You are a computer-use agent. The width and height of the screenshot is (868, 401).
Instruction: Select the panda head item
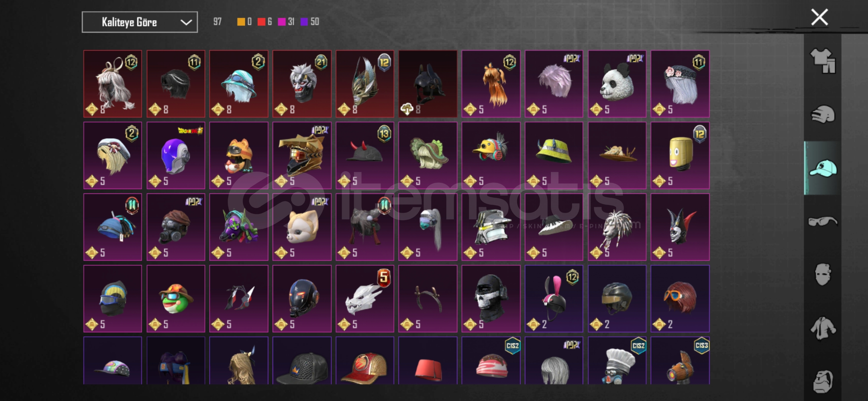[x=617, y=84]
